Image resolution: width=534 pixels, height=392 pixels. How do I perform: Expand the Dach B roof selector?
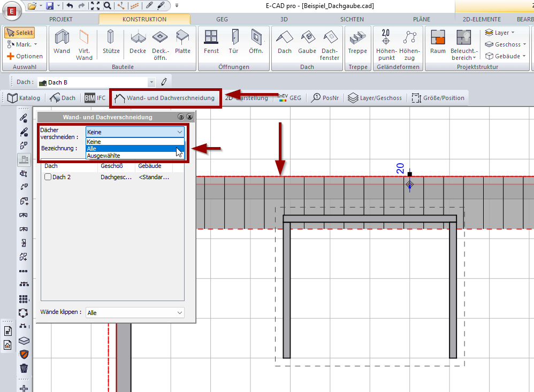(x=151, y=82)
